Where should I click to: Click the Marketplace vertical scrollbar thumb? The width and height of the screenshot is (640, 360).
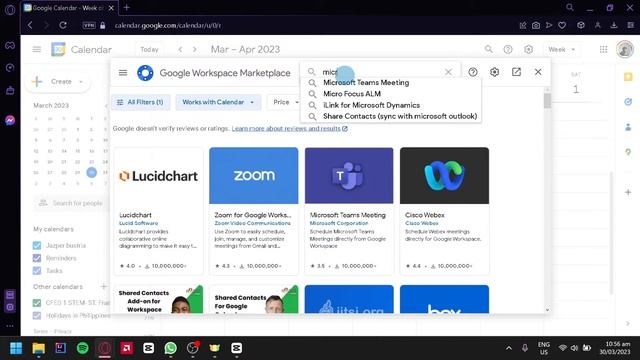coord(547,100)
